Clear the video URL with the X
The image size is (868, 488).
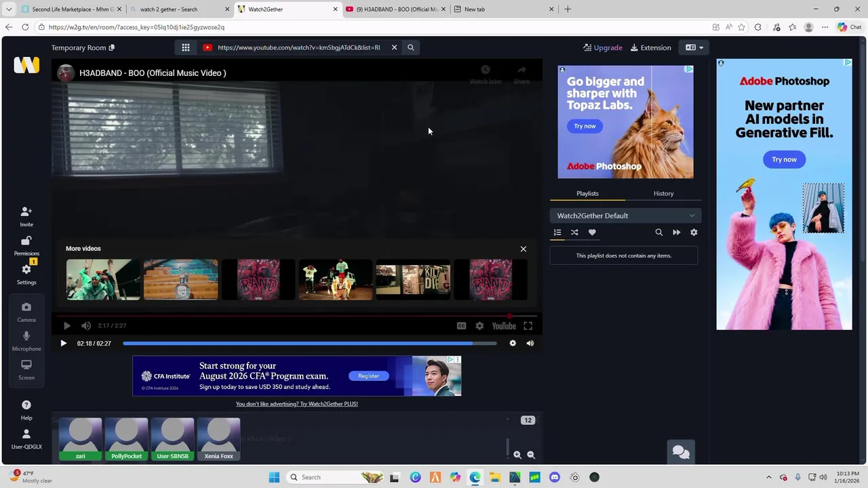394,47
